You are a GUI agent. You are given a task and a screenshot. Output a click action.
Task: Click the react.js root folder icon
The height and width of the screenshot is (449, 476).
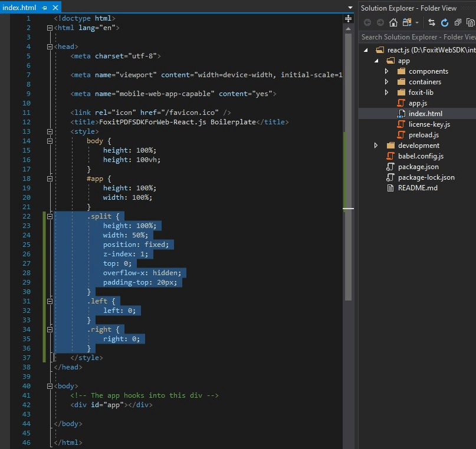coord(380,50)
